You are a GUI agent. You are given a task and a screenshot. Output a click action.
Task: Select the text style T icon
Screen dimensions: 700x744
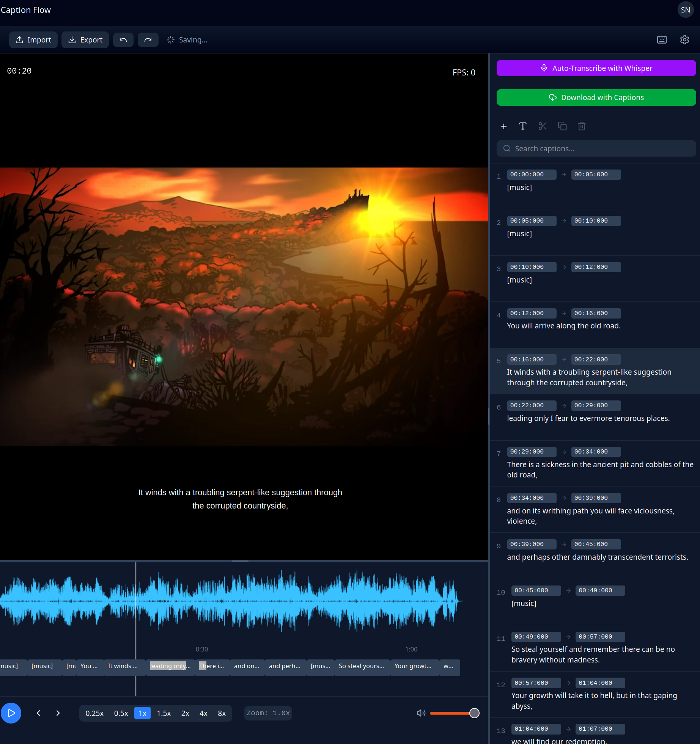click(x=523, y=126)
